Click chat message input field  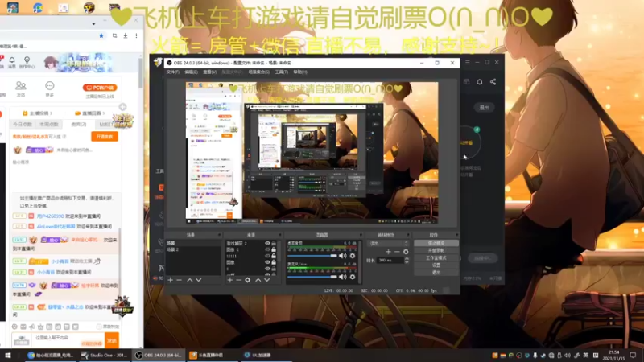click(68, 340)
